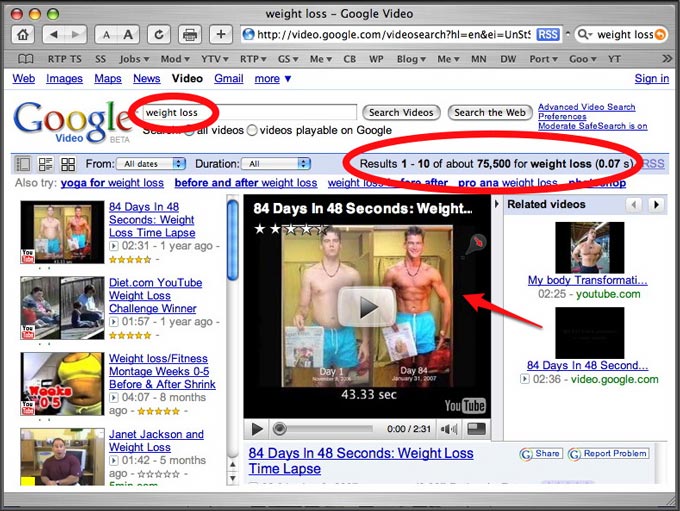Open the YTV bookmark folder
This screenshot has width=680, height=511.
coord(214,59)
